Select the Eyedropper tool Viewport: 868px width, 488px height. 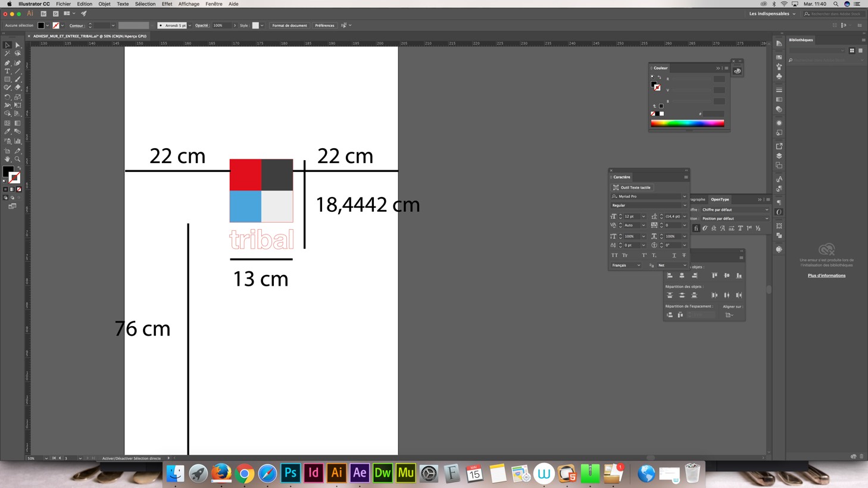pyautogui.click(x=7, y=132)
